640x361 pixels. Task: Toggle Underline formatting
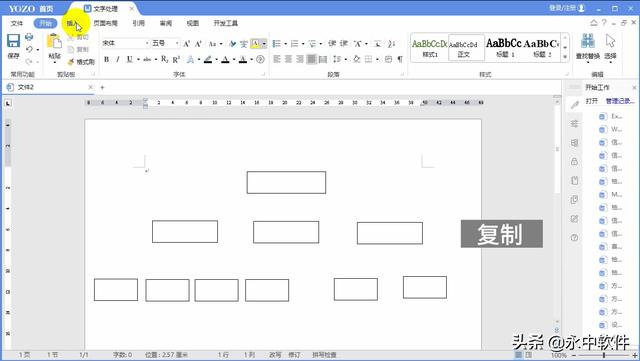[x=130, y=59]
